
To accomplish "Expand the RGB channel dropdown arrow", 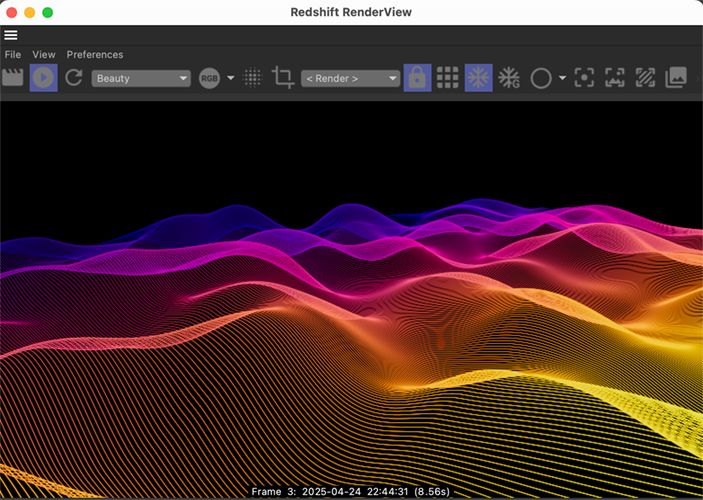I will 230,78.
